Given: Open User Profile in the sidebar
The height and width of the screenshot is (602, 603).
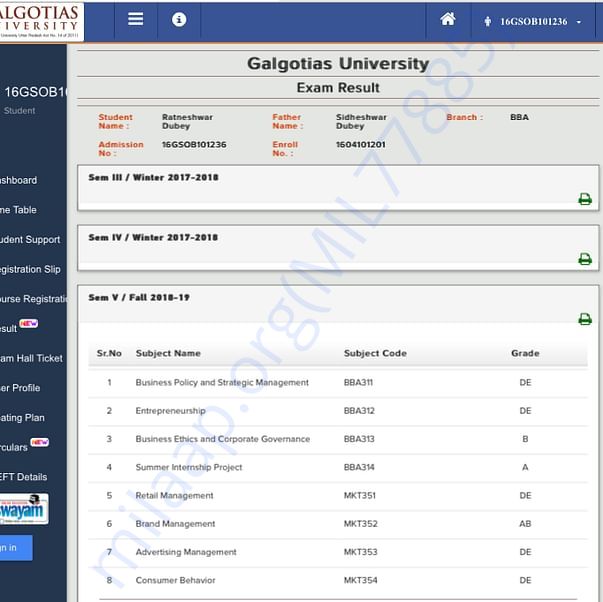Looking at the screenshot, I should coord(20,388).
